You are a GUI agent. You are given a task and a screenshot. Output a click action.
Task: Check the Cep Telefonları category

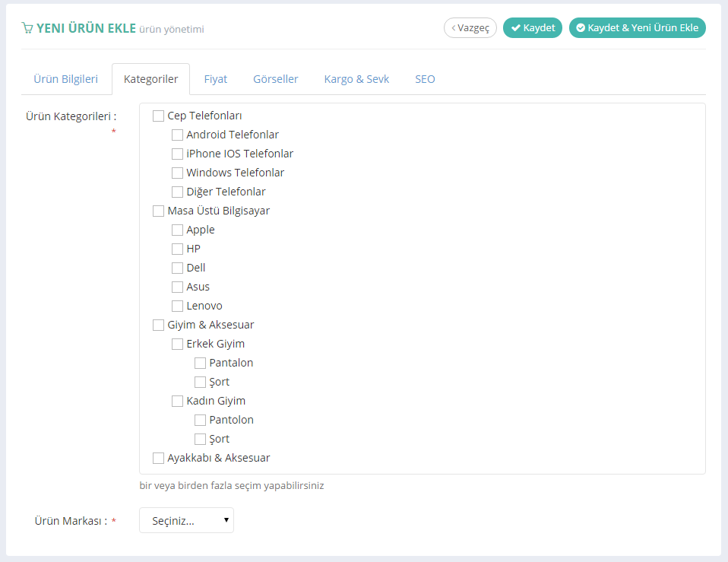pyautogui.click(x=159, y=116)
